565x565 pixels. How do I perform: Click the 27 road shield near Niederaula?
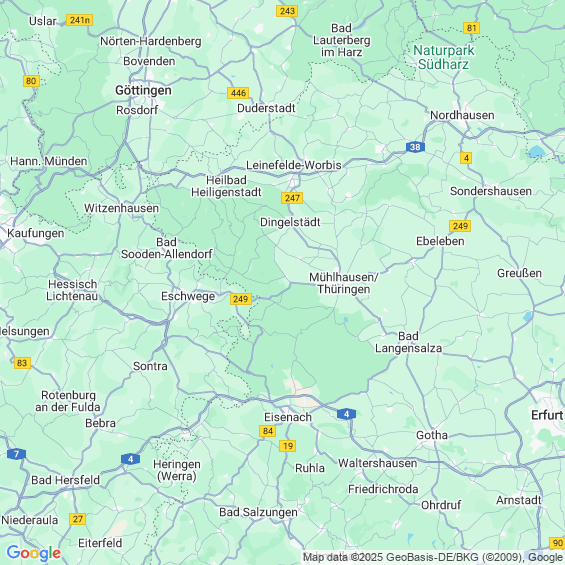click(77, 519)
